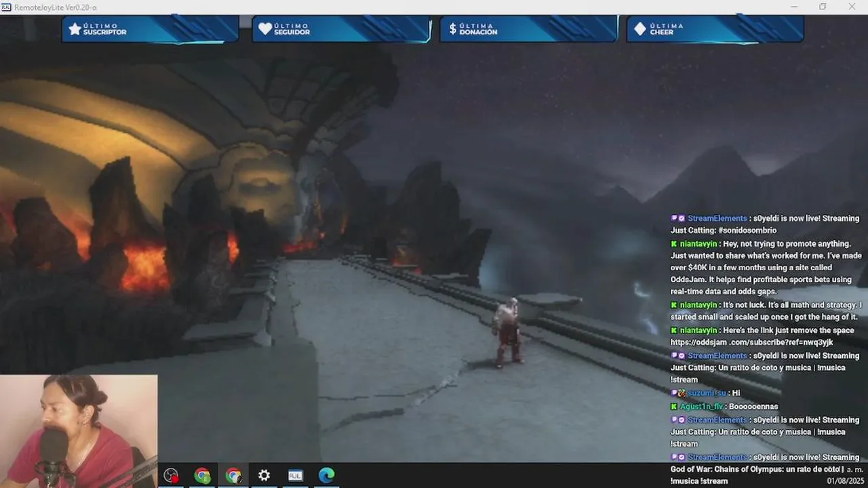Click the Último Suscriptor star icon
Image resolution: width=868 pixels, height=488 pixels.
point(75,29)
